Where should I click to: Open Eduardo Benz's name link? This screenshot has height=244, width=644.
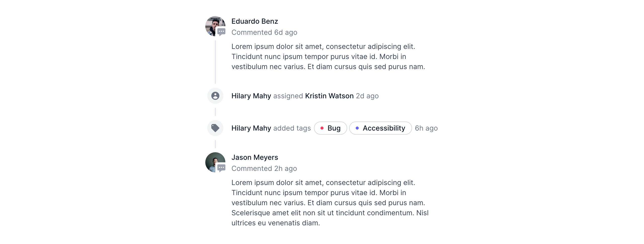[x=255, y=21]
